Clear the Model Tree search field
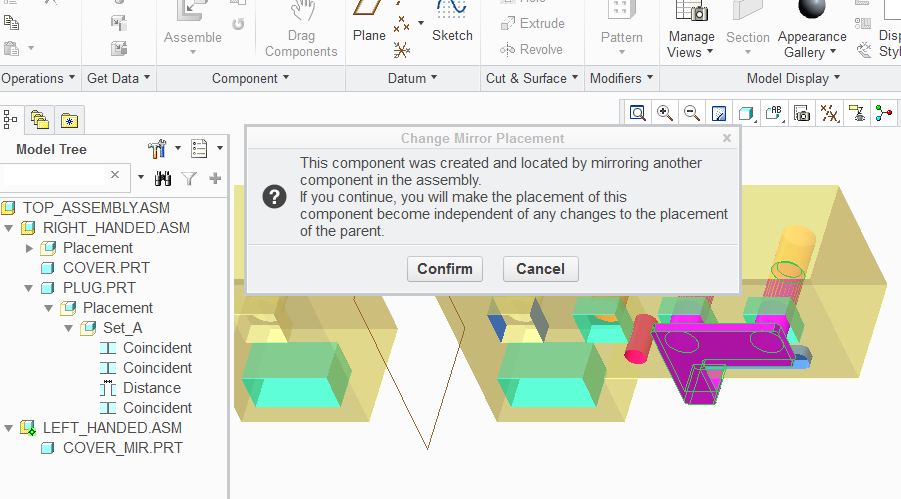 (x=115, y=175)
